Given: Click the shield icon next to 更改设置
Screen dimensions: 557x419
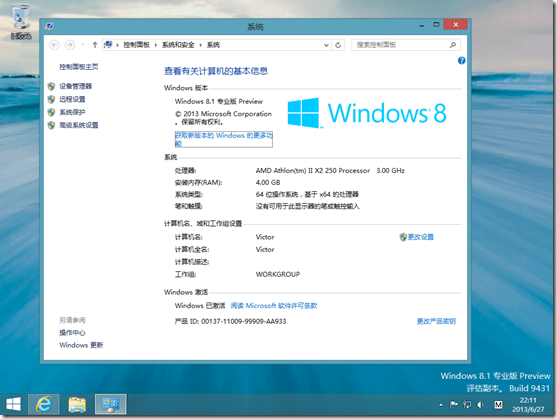Looking at the screenshot, I should [403, 237].
